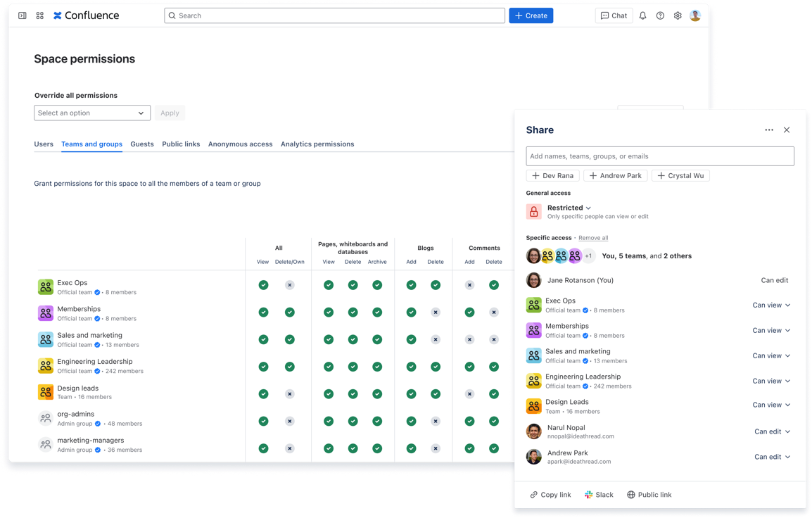Screen dimensions: 812x518
Task: Share via Slack icon
Action: 589,495
